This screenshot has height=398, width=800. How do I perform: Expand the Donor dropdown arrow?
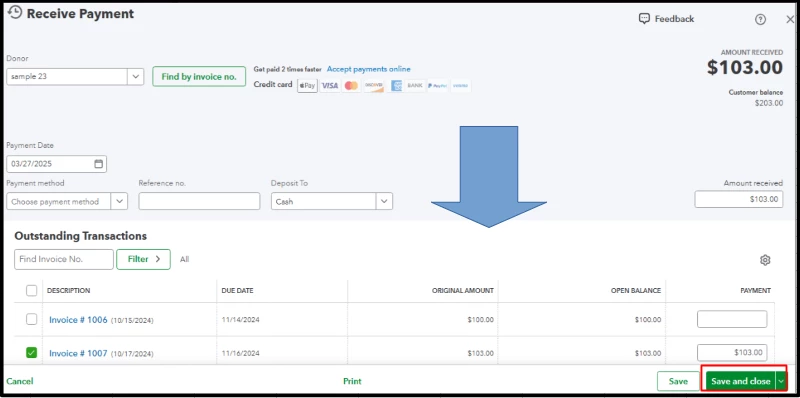pos(135,77)
